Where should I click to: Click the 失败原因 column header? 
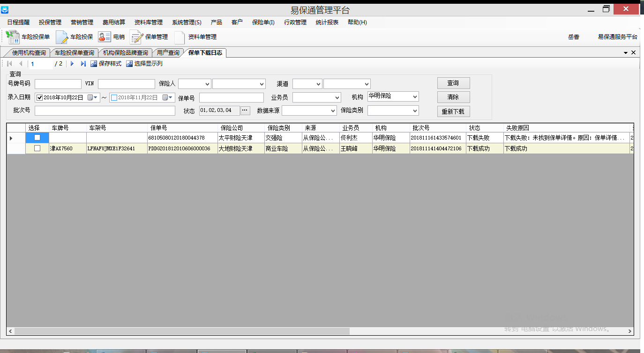[x=566, y=127]
